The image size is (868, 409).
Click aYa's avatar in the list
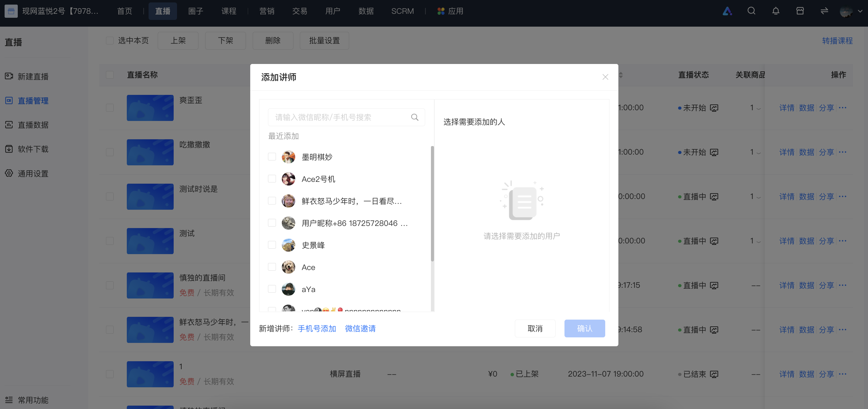tap(289, 289)
